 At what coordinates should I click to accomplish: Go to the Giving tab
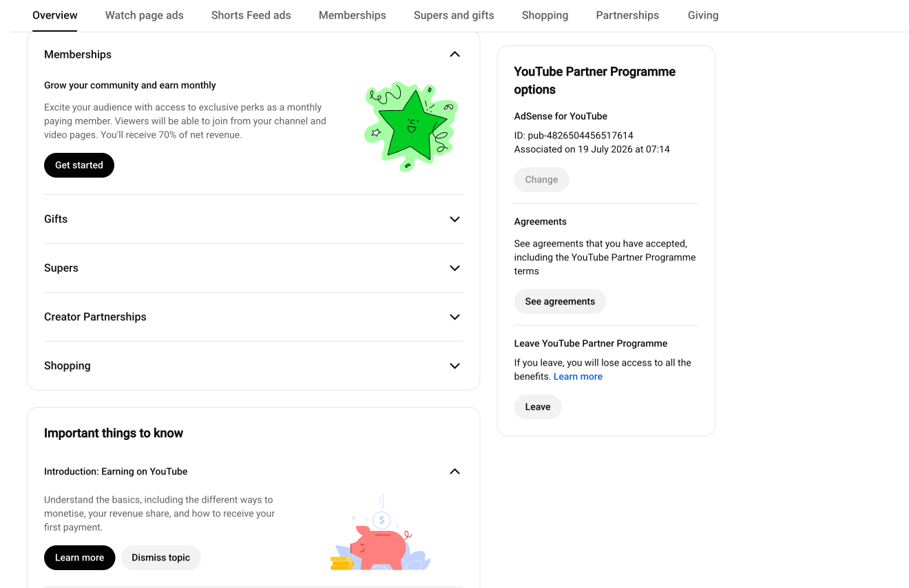pos(703,15)
